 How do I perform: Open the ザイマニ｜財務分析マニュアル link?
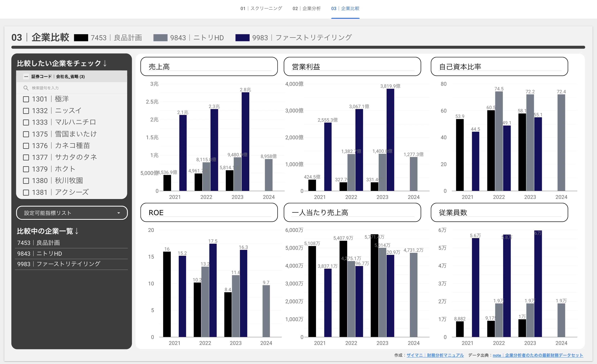pos(435,355)
